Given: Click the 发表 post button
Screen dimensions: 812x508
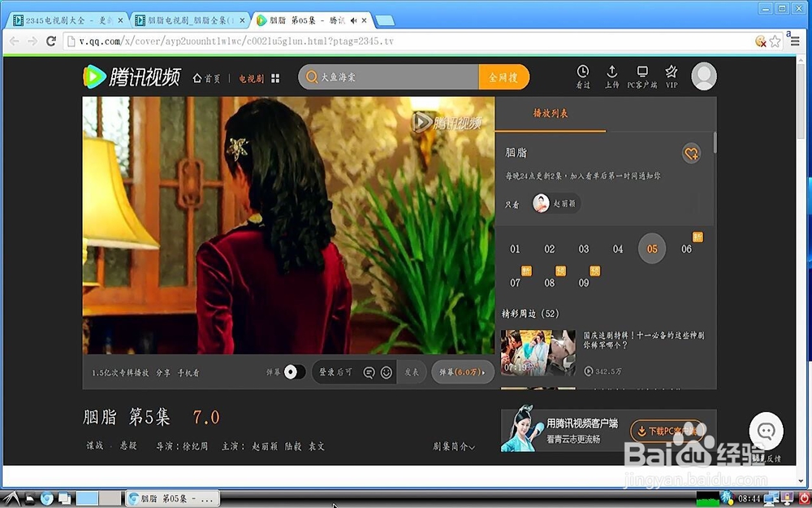Looking at the screenshot, I should (x=412, y=372).
